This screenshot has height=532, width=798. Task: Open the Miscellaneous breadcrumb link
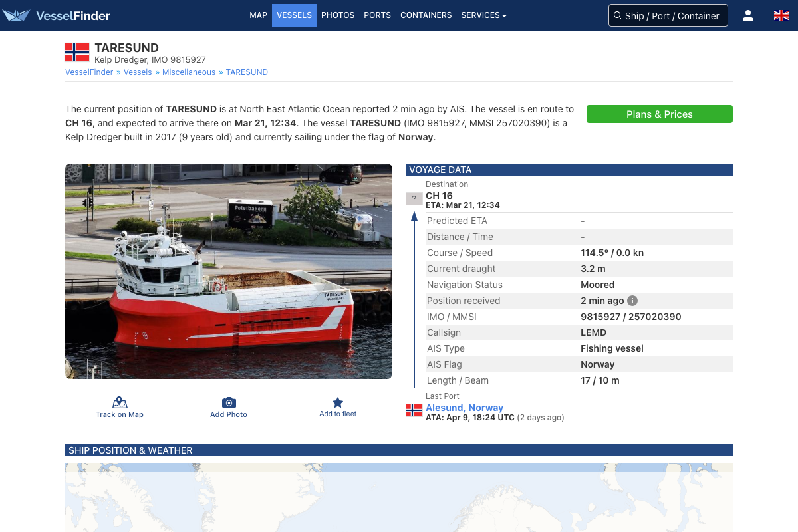coord(189,72)
